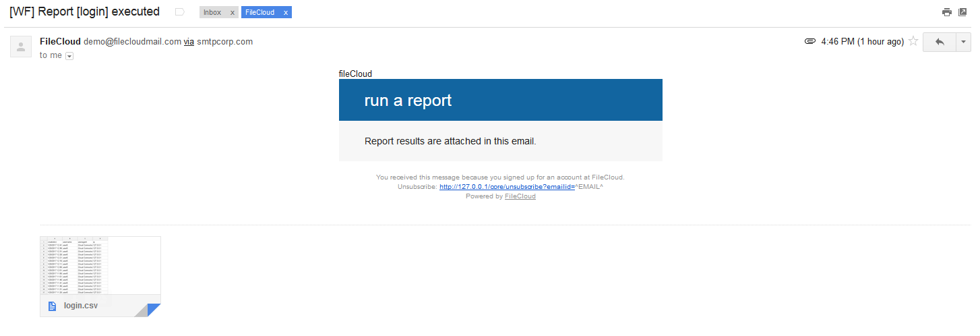Click the reply arrow button
The width and height of the screenshot is (980, 336).
(x=940, y=42)
